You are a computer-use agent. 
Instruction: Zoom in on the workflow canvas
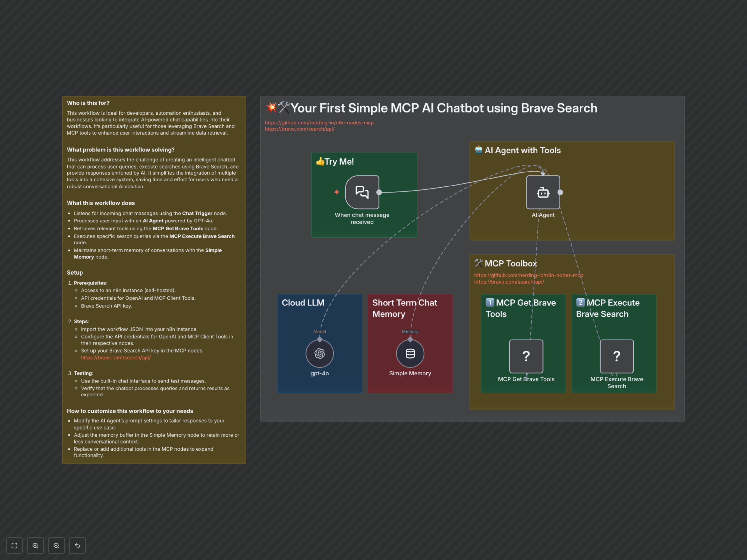click(35, 545)
